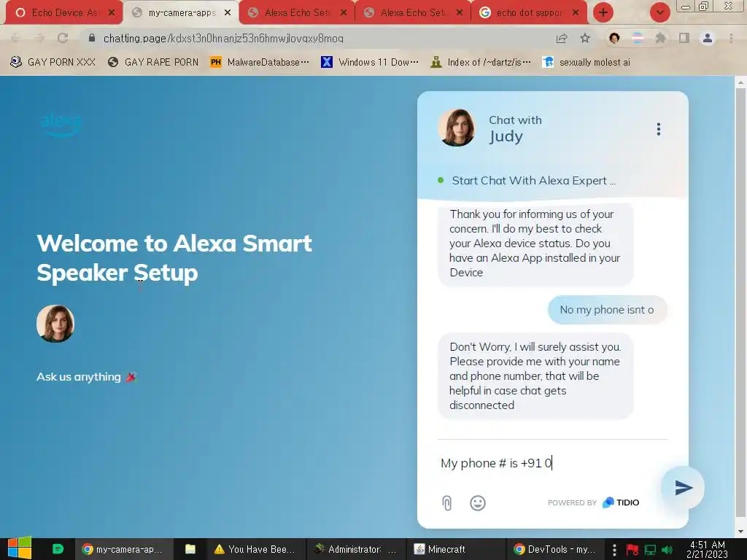Viewport: 747px width, 560px height.
Task: Click the 'Thank you for informing us' message
Action: [x=535, y=244]
